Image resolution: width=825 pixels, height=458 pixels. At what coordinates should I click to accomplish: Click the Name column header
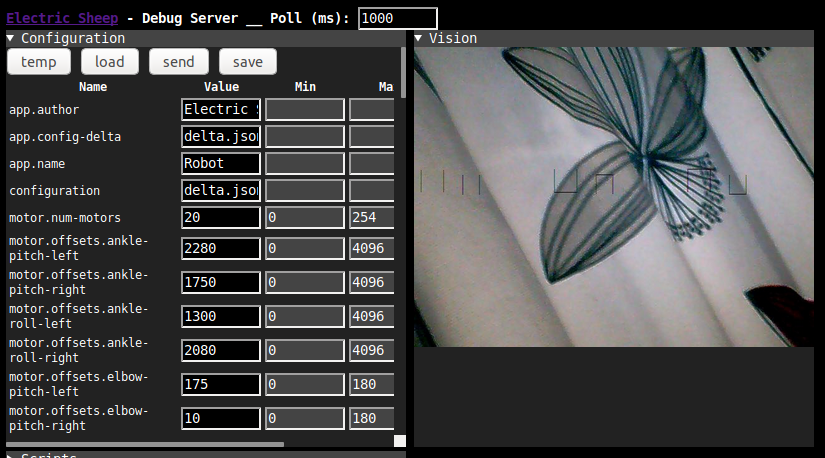click(93, 87)
